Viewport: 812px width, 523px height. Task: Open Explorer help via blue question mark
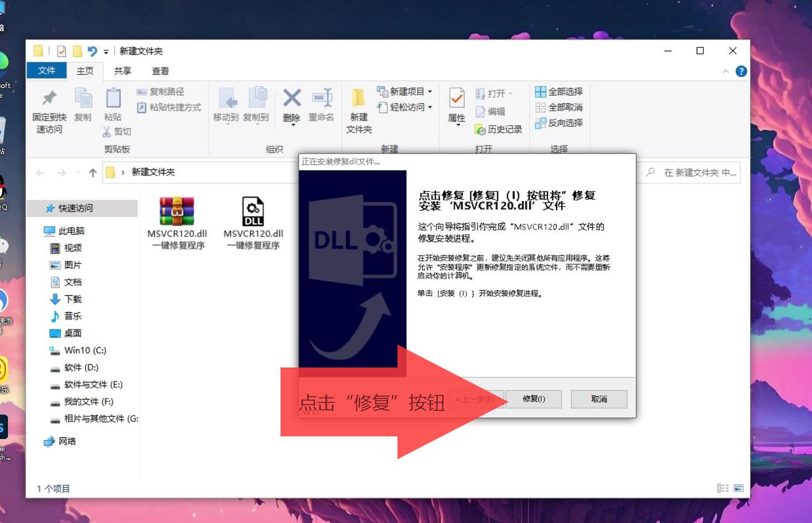pyautogui.click(x=741, y=70)
